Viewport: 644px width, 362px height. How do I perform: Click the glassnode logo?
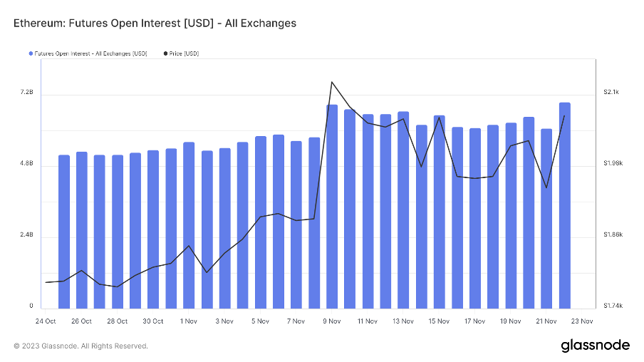click(x=595, y=346)
